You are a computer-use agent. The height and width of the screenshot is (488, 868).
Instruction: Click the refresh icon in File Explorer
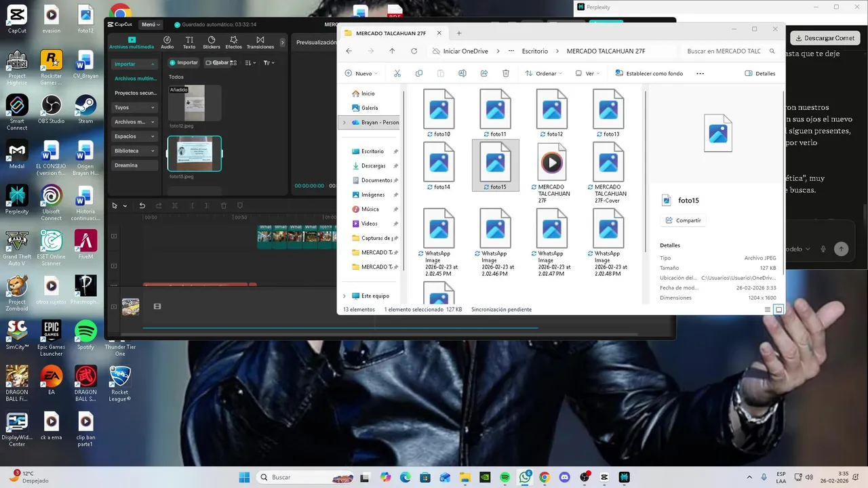414,51
